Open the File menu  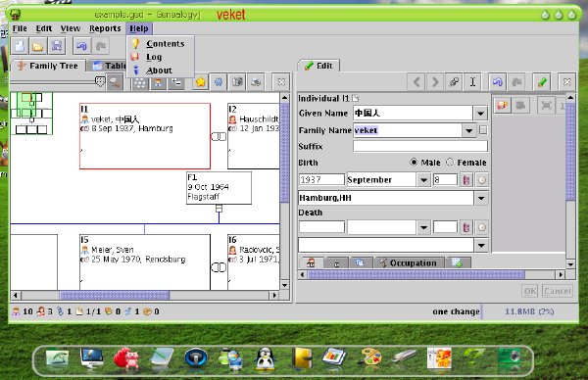point(20,28)
